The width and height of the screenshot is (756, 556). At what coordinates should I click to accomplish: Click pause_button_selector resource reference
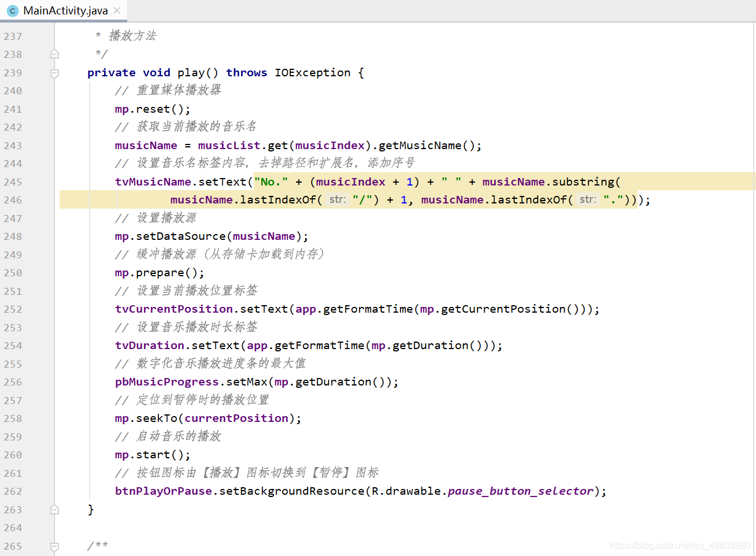pyautogui.click(x=521, y=491)
